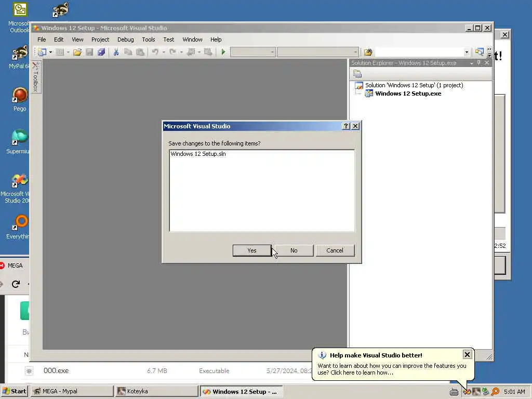Open the Project menu
Image resolution: width=532 pixels, height=399 pixels.
(x=100, y=39)
